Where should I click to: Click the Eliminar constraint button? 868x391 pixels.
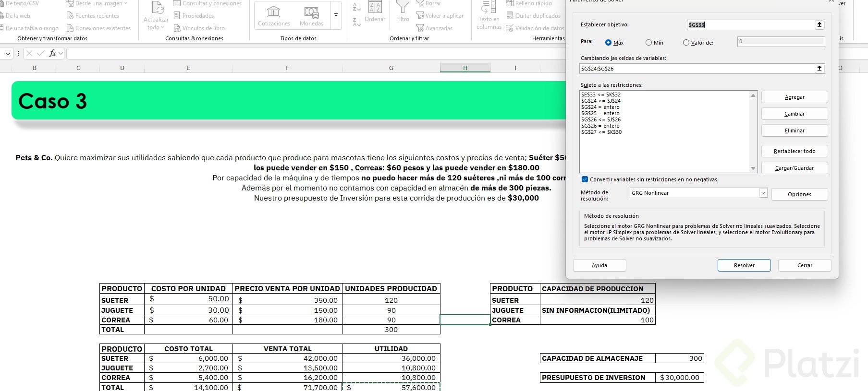795,130
